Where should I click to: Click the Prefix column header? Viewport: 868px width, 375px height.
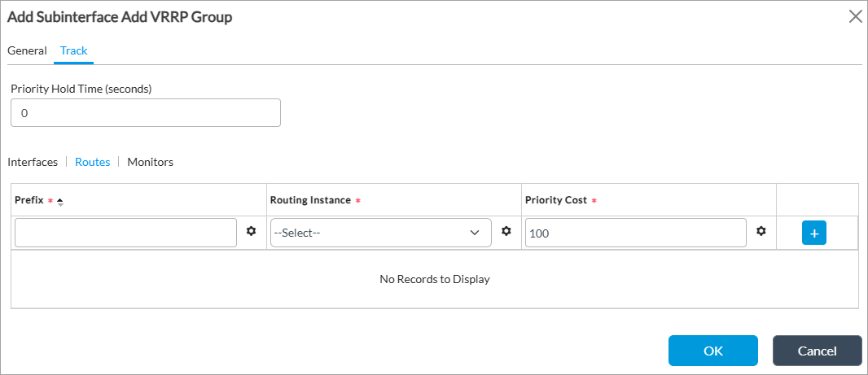click(x=29, y=200)
